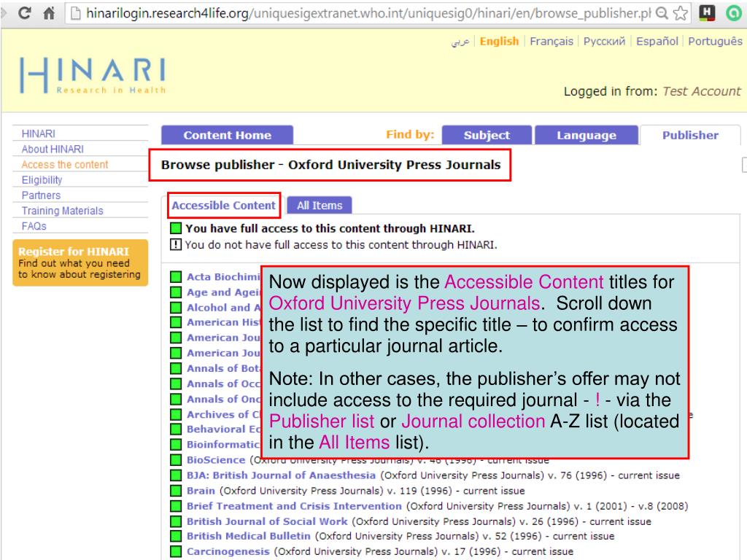Viewport: 747px width, 560px height.
Task: Bookmark page with the star icon
Action: 681,13
